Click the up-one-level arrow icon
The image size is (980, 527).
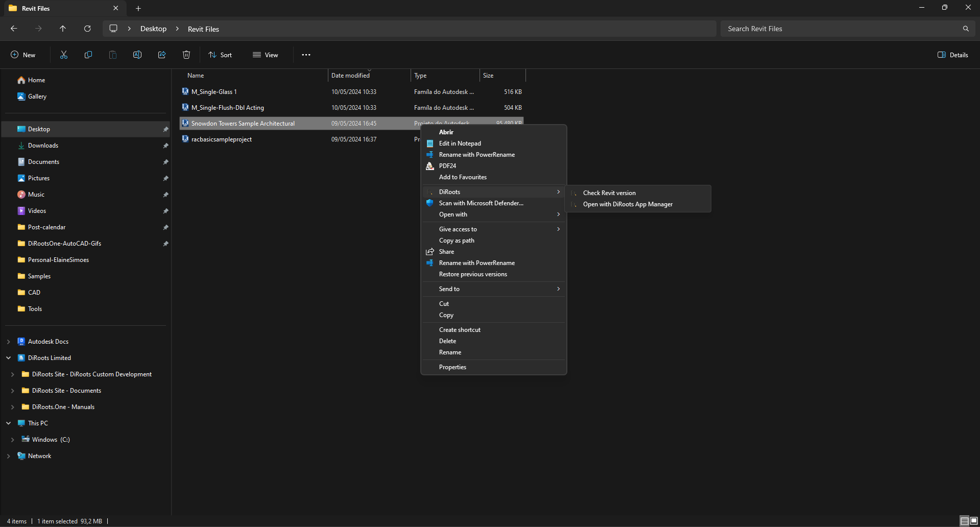(62, 29)
